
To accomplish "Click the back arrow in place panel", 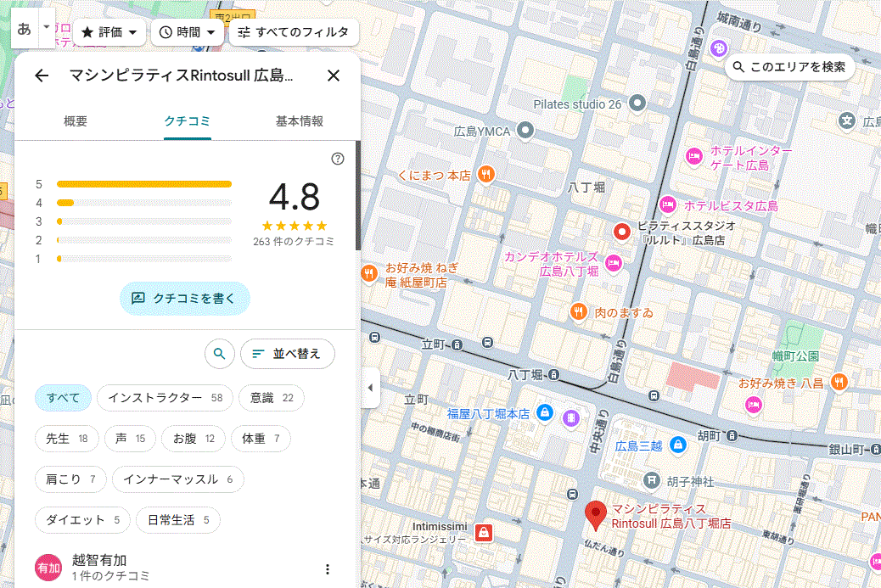I will (42, 76).
